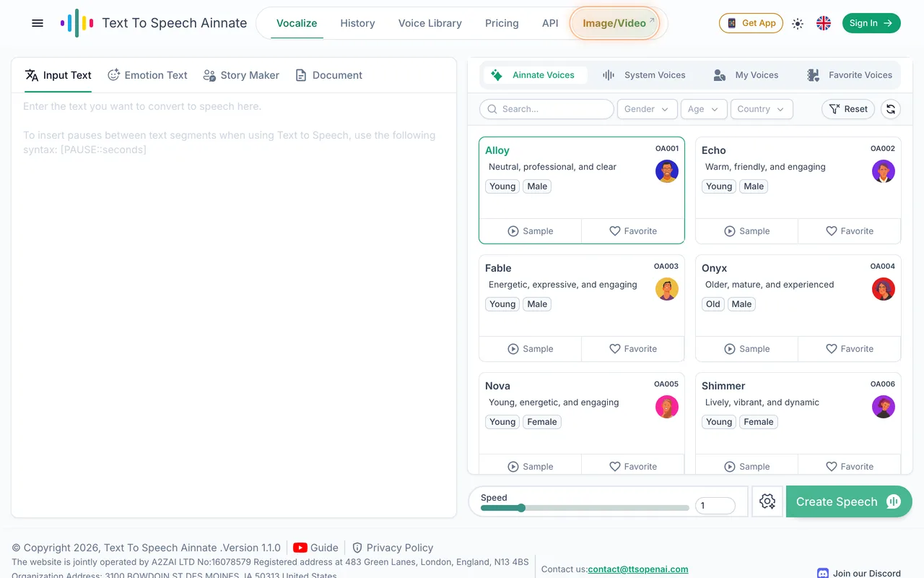This screenshot has height=578, width=924.
Task: Adjust the Speed slider handle
Action: coord(521,508)
